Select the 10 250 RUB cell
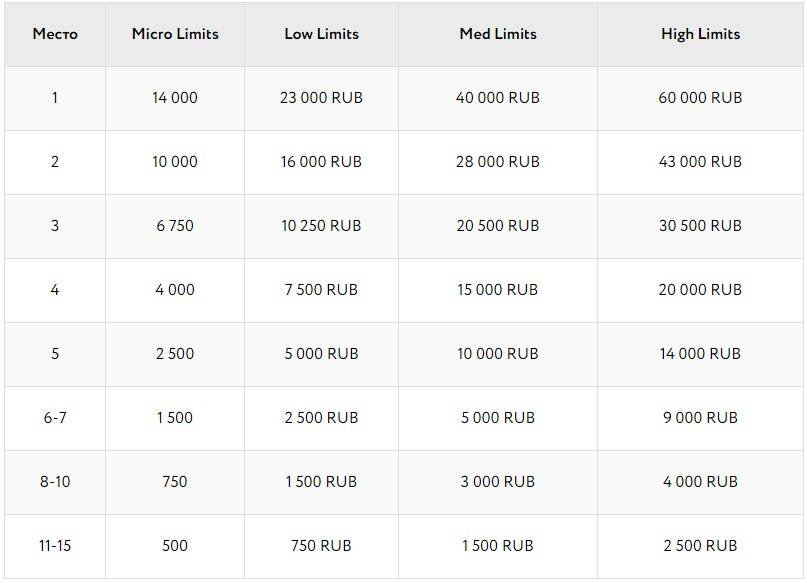This screenshot has width=807, height=583. 321,226
